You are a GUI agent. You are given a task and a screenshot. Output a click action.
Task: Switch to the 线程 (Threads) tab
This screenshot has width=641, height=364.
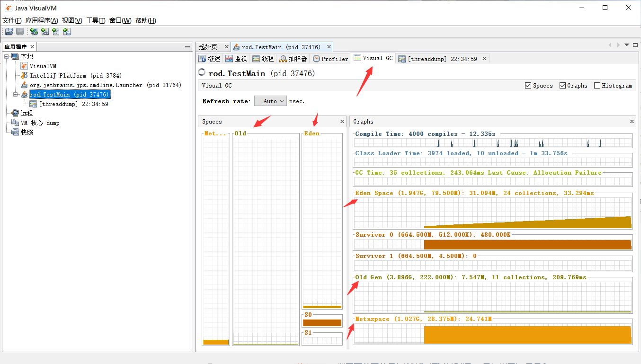coord(263,58)
